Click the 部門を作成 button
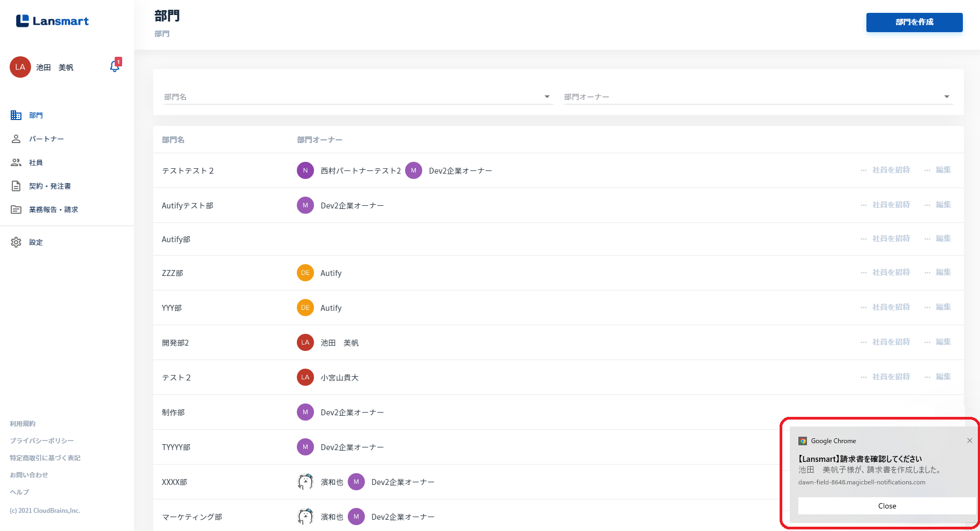Image resolution: width=980 pixels, height=531 pixels. pyautogui.click(x=914, y=22)
